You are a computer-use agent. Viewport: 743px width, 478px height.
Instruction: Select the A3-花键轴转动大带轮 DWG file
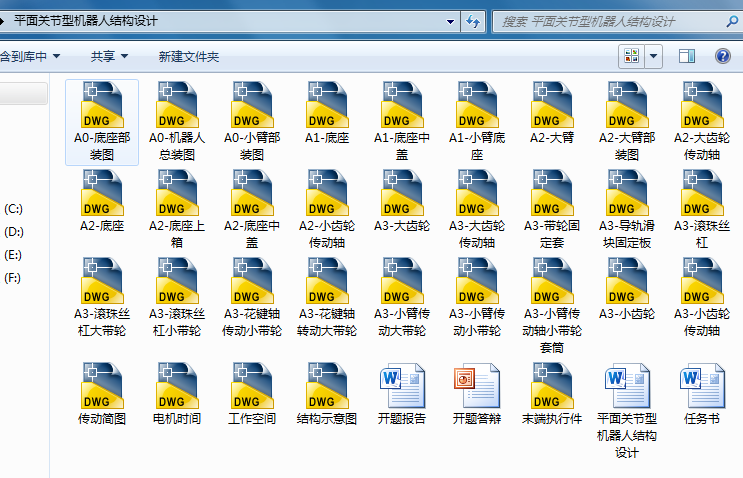coord(327,298)
